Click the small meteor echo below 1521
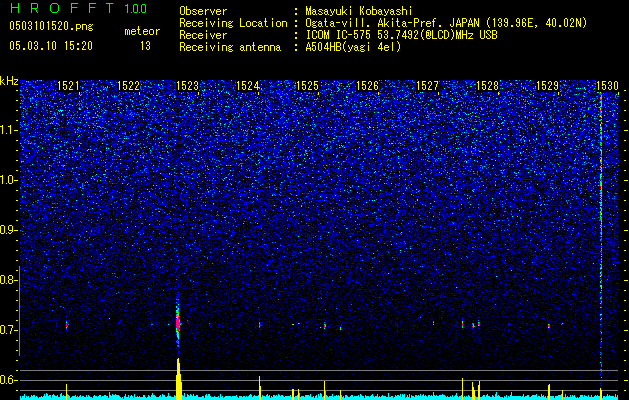 point(67,325)
